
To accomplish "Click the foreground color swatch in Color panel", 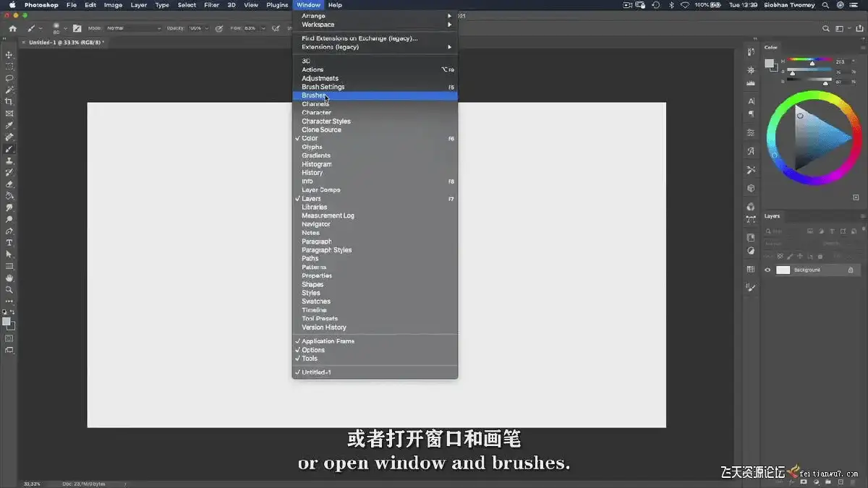I will point(770,64).
